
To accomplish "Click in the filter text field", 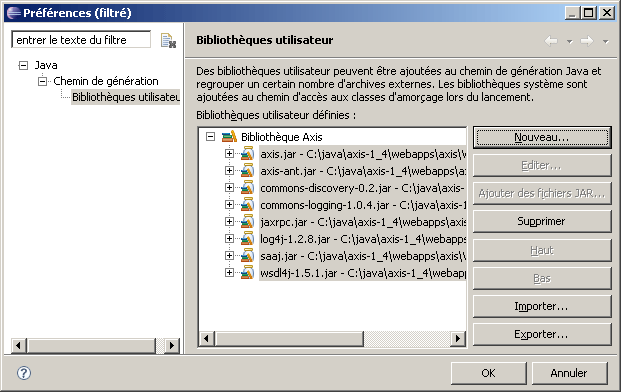I will tap(81, 40).
